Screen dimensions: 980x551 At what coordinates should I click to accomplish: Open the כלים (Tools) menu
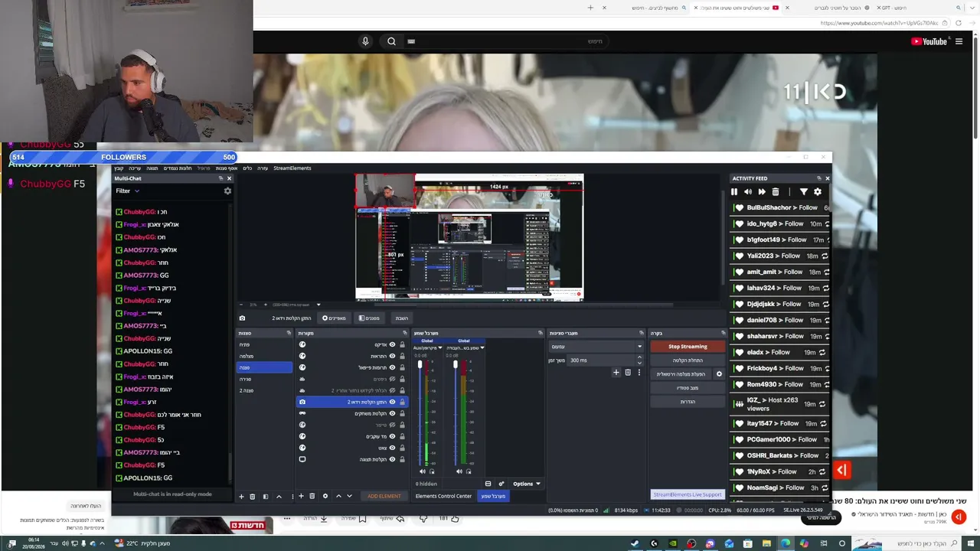[x=247, y=168]
